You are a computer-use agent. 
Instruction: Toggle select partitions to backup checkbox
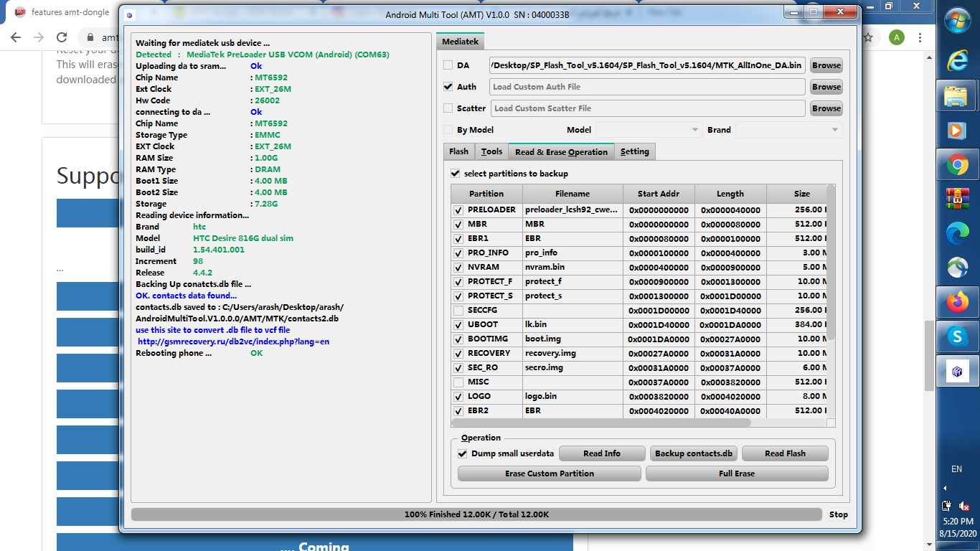point(455,174)
